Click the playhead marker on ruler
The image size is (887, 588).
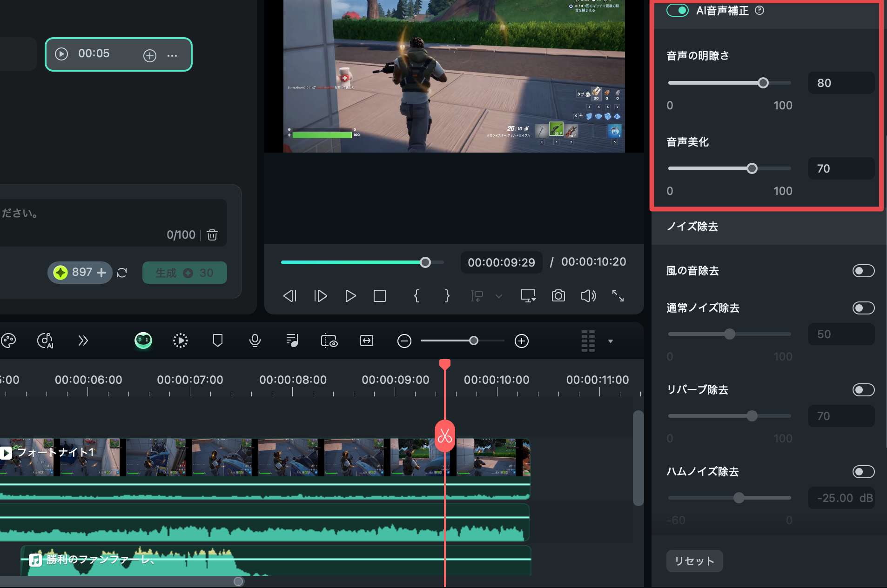click(445, 364)
